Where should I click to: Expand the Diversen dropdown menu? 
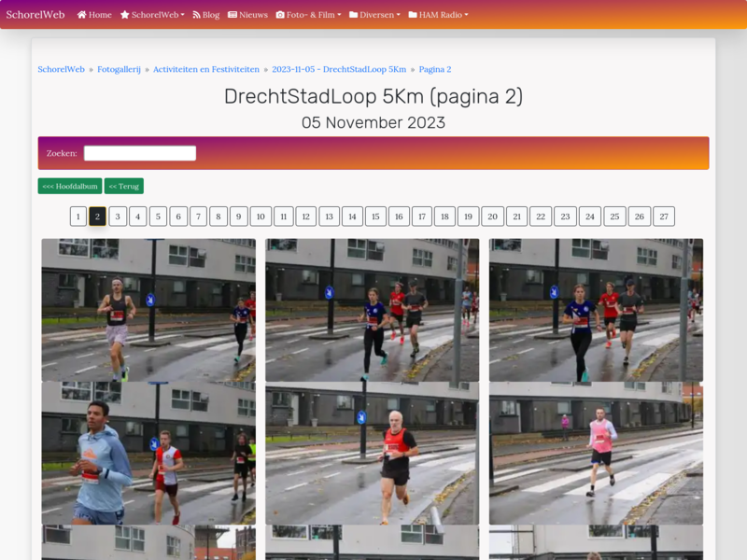375,15
